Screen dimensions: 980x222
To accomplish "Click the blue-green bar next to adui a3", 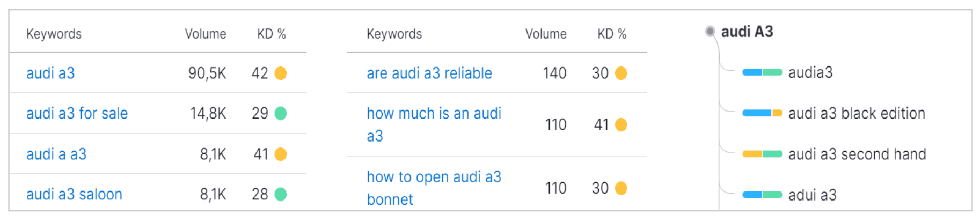I will coord(762,195).
